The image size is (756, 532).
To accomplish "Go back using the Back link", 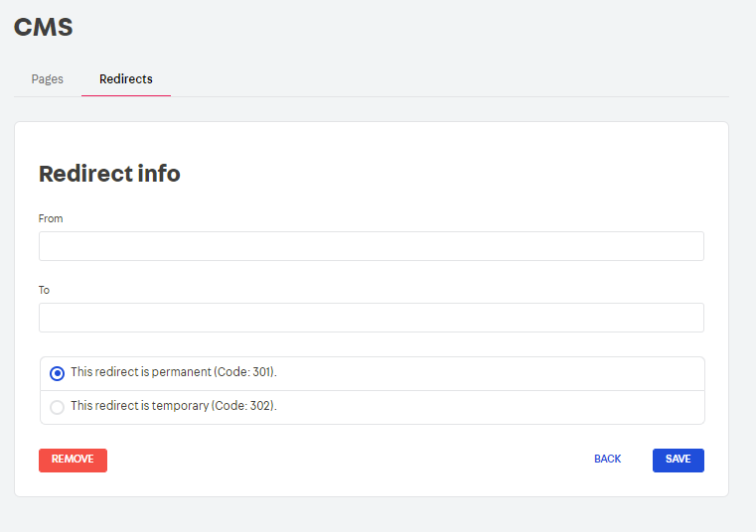I will (607, 460).
